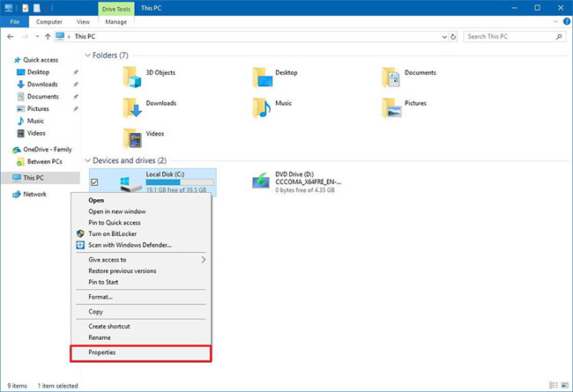
Task: Click the search magnifier icon
Action: tap(559, 36)
